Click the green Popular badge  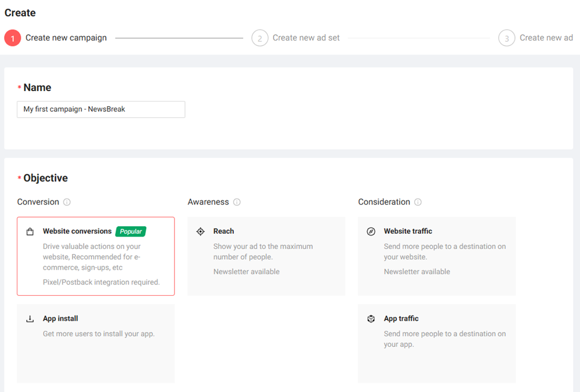(131, 231)
